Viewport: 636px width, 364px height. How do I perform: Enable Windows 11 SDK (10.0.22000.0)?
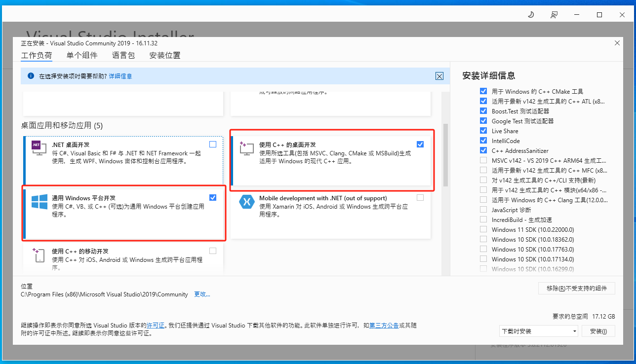pos(483,229)
